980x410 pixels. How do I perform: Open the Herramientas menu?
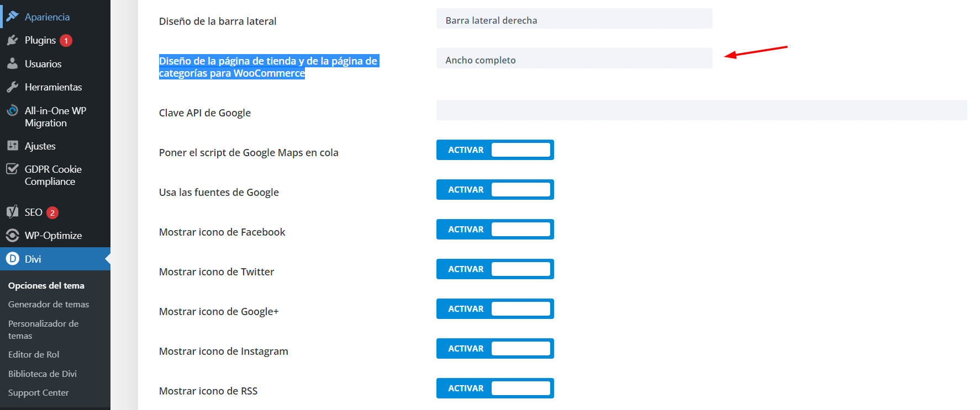[55, 87]
